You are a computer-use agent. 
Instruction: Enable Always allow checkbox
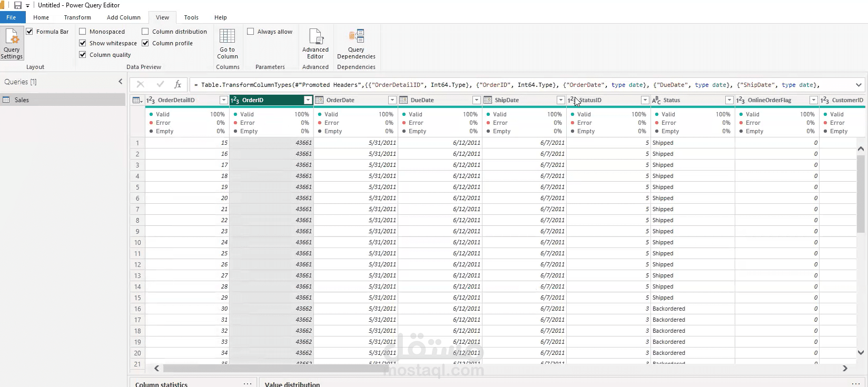tap(251, 32)
